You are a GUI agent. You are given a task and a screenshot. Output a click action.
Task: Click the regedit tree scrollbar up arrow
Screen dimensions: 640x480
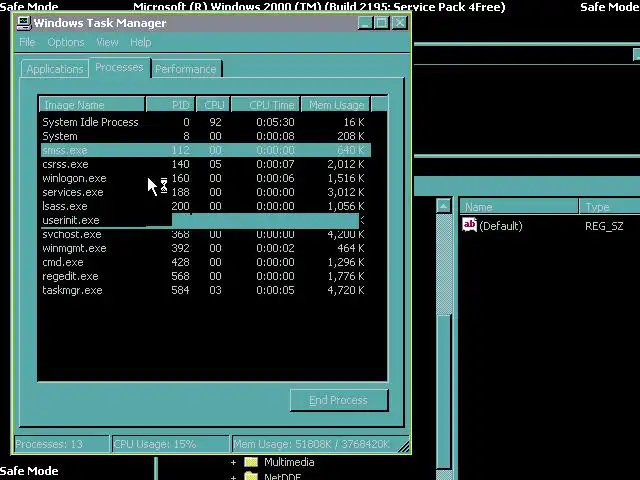pos(444,206)
